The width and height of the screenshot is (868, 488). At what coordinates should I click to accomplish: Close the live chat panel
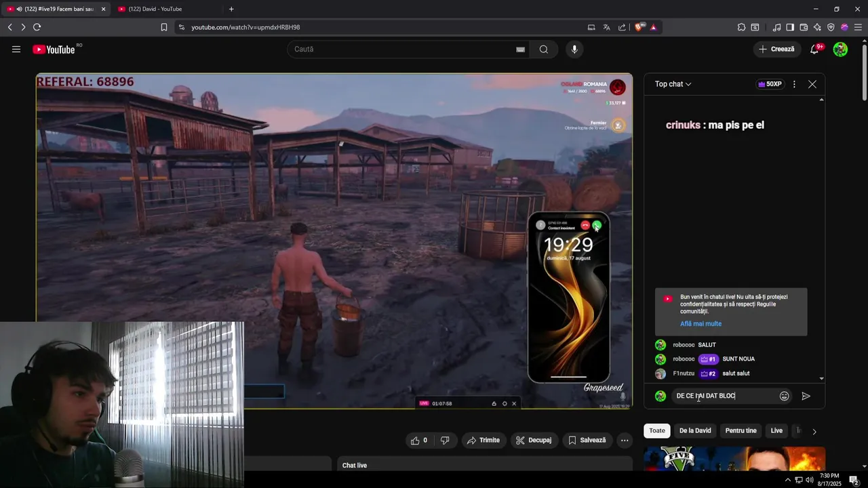click(x=812, y=84)
